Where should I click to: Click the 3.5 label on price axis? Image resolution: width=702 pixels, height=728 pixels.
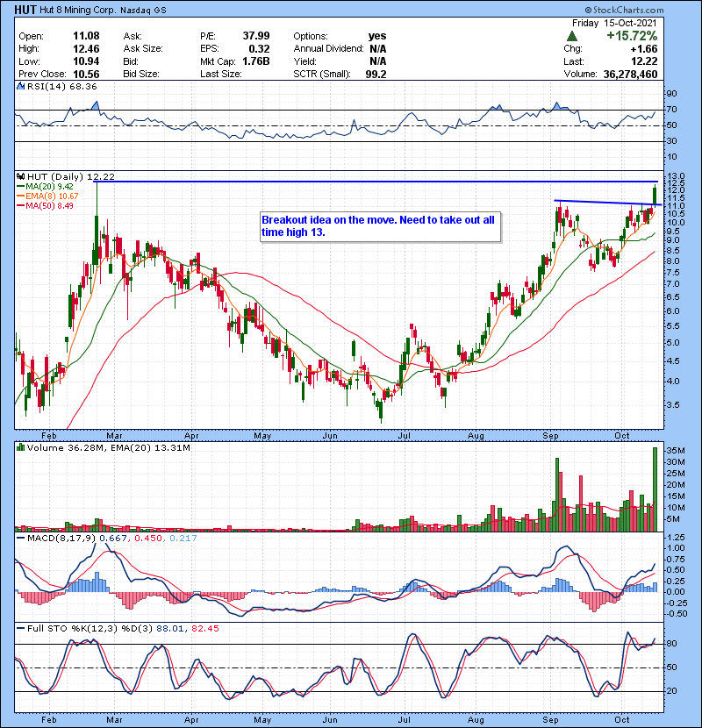(x=673, y=405)
